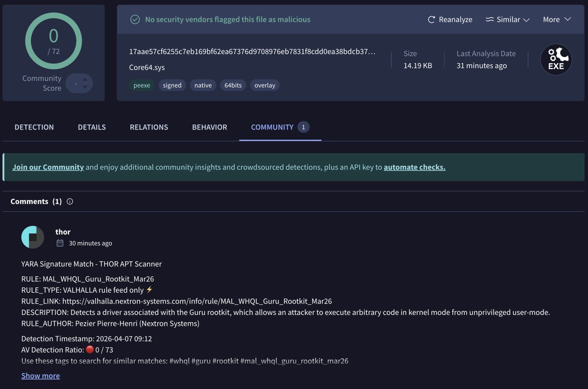Click the Reanalyze refresh icon
This screenshot has width=588, height=389.
pos(432,20)
